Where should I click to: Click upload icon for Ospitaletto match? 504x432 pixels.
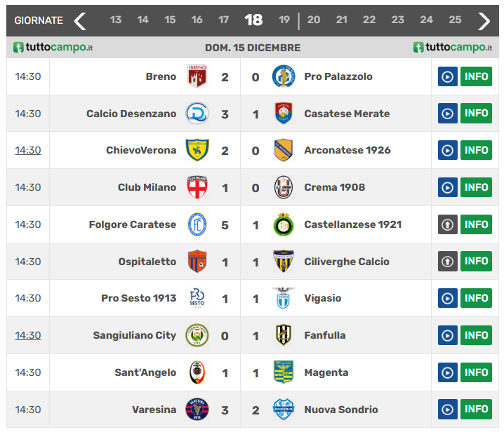pos(447,262)
